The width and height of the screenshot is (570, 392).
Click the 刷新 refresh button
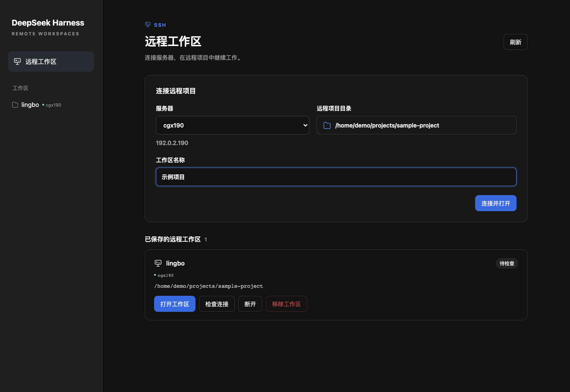[x=515, y=42]
